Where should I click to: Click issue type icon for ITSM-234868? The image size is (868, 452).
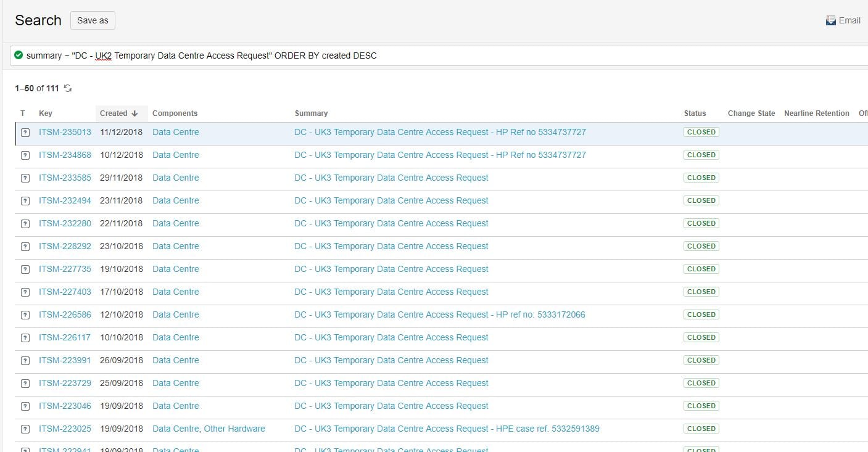point(25,155)
